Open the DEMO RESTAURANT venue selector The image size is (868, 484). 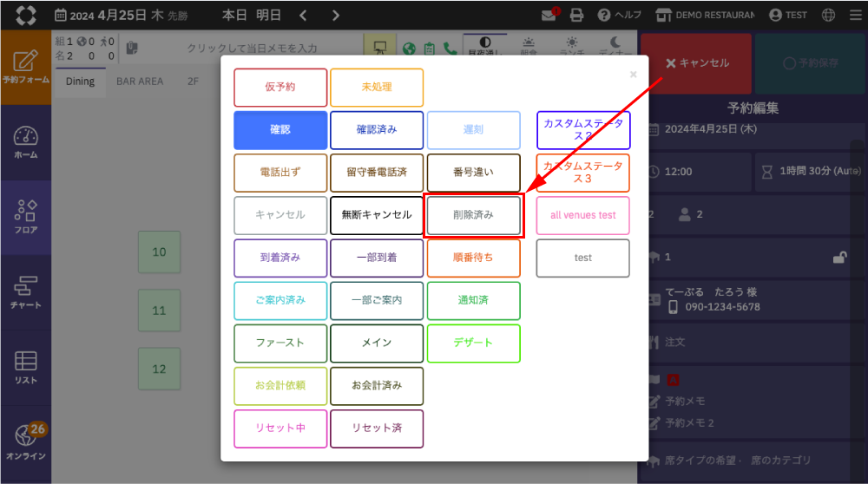705,15
